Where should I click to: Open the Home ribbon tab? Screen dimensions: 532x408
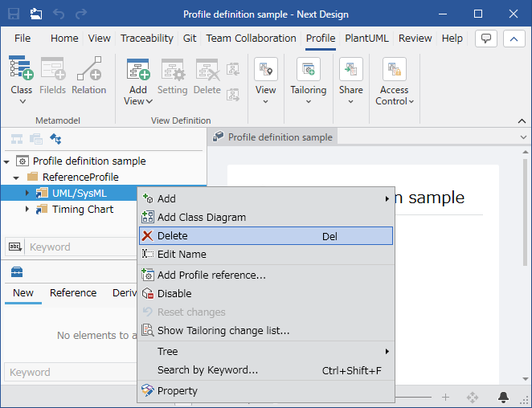click(x=64, y=38)
